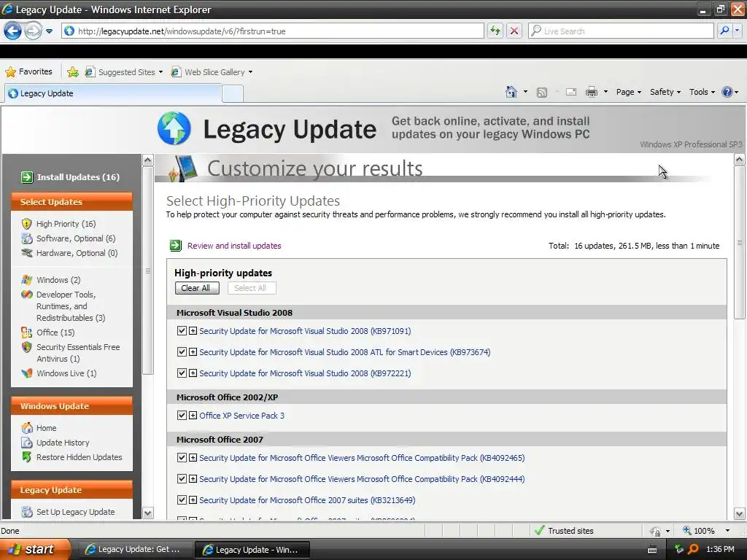
Task: Click the Home house icon in sidebar
Action: (27, 428)
